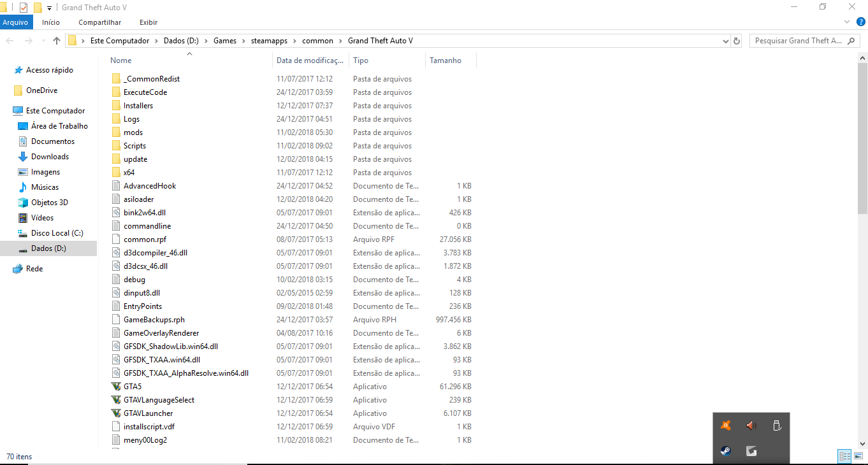Select 'Acesso rápido' in the navigation pane

(x=50, y=70)
